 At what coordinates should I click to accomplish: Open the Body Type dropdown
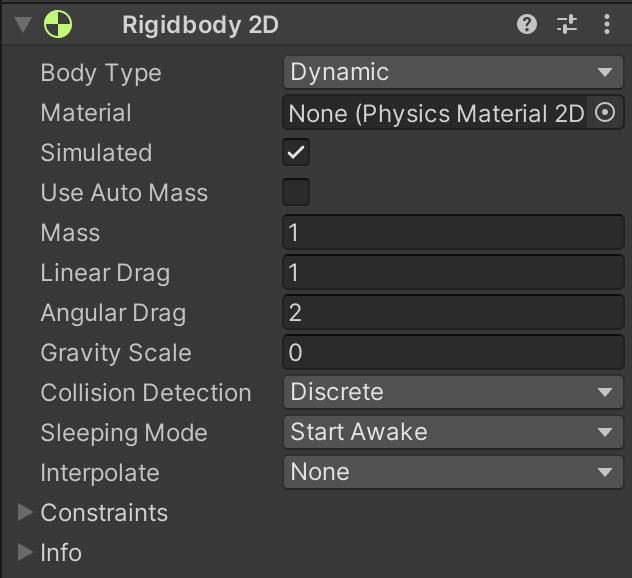pyautogui.click(x=453, y=73)
